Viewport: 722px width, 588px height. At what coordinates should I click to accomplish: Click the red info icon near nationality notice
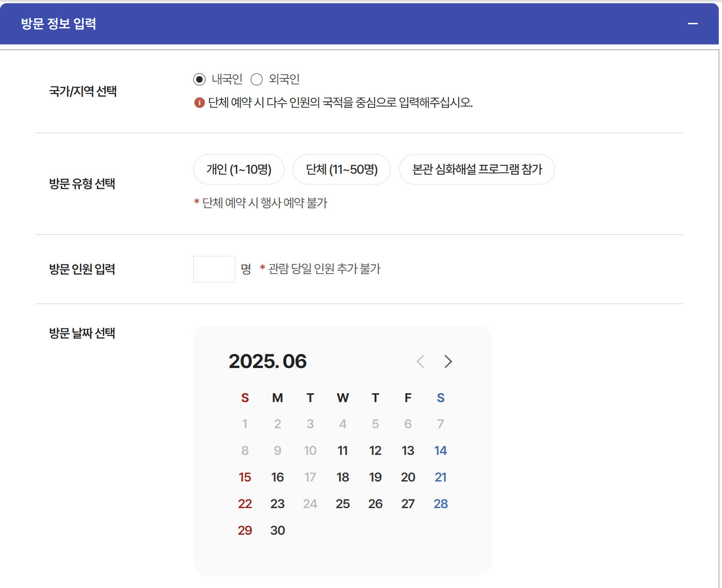(198, 103)
